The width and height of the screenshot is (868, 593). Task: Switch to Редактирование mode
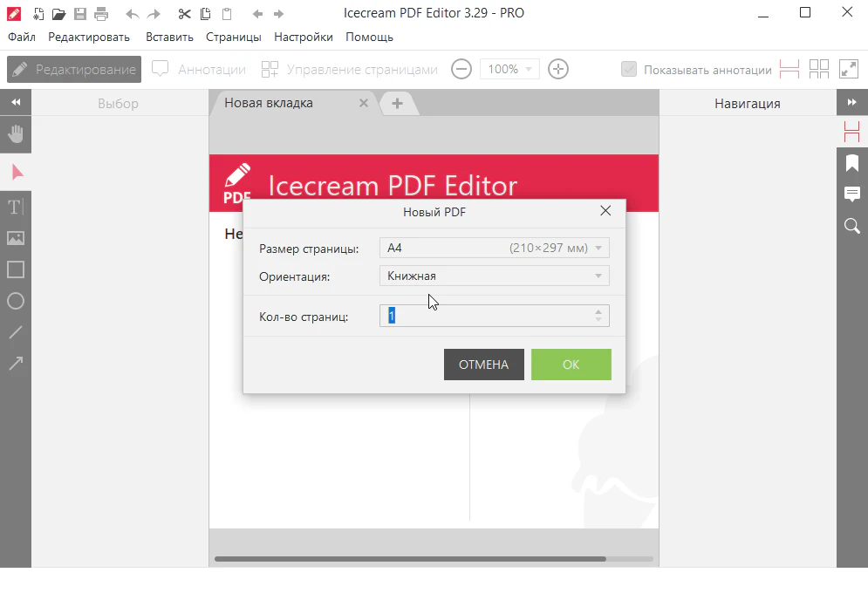click(x=74, y=70)
